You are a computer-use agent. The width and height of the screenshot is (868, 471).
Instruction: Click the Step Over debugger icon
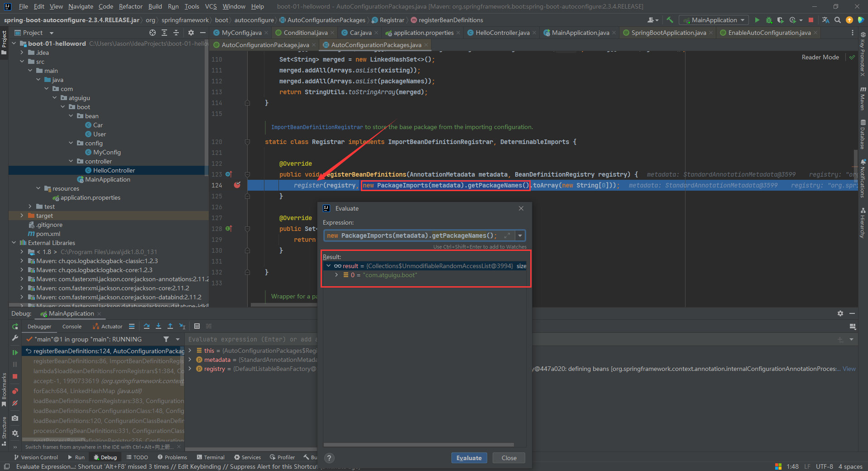pyautogui.click(x=147, y=326)
